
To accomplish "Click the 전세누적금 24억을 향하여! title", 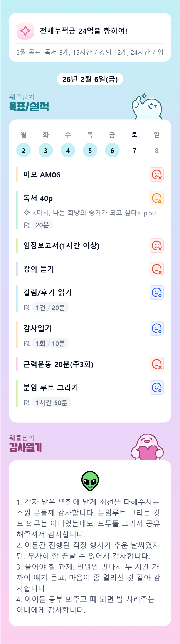I will point(84,31).
